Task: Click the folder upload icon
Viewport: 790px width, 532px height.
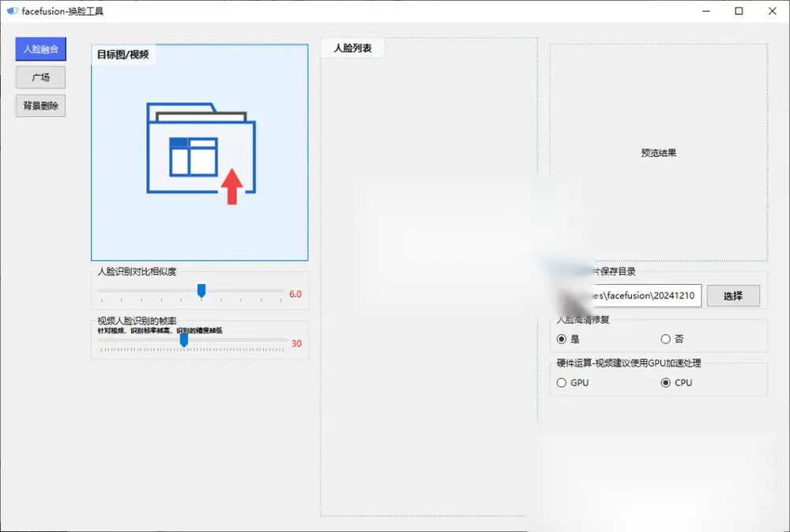Action: 201,153
